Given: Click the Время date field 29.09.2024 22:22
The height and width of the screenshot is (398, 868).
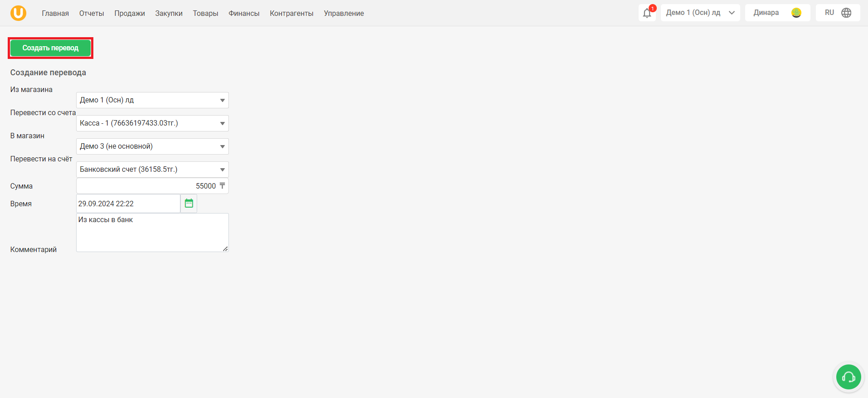Looking at the screenshot, I should [128, 204].
